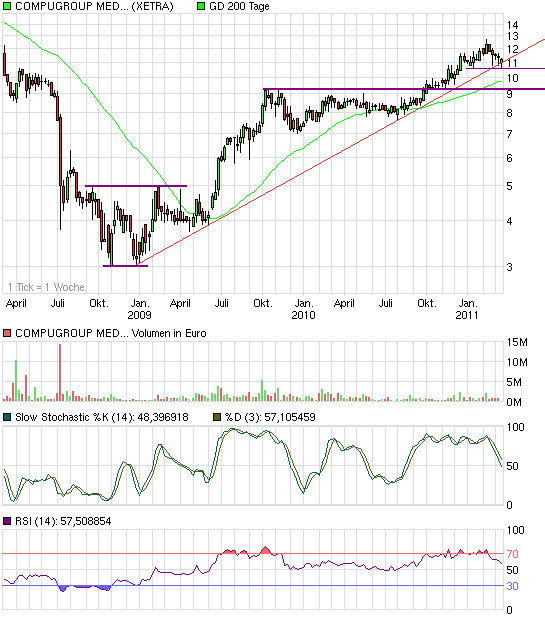Screen dimensions: 545x618
Task: Click the purple RSI (14) legend square
Action: [x=7, y=521]
